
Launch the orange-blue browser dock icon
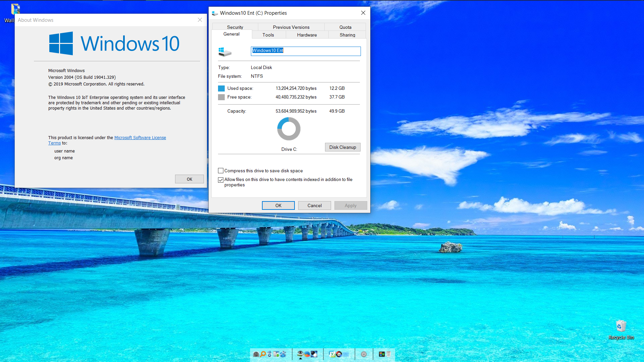click(307, 354)
